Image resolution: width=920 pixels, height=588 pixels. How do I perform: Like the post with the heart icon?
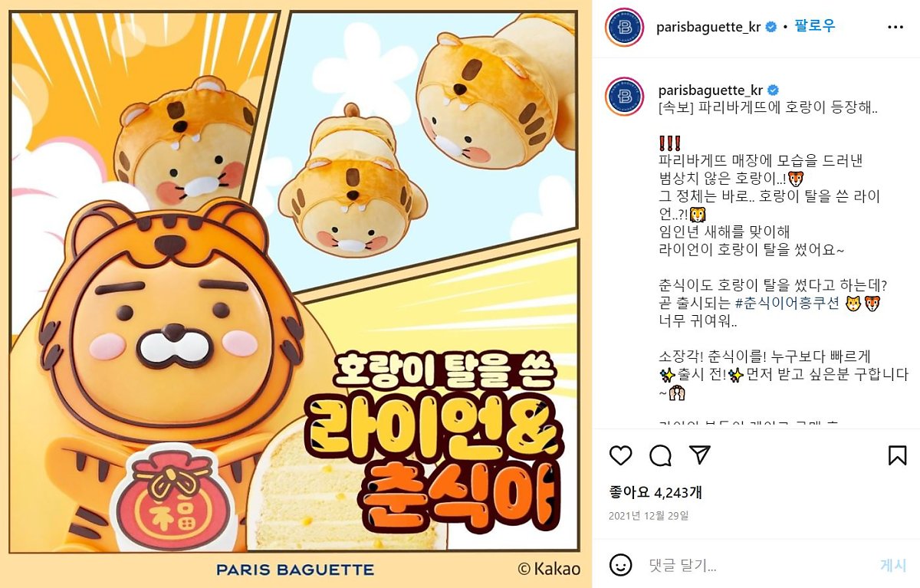(620, 455)
